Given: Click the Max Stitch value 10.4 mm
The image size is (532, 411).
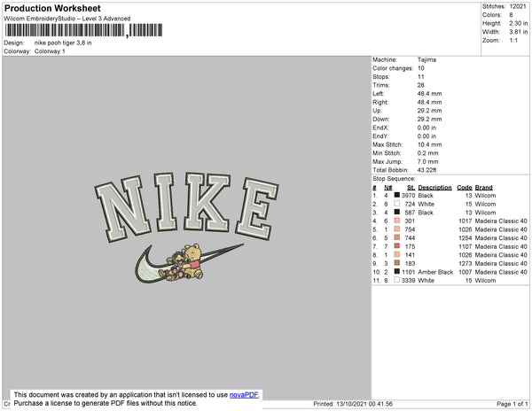Looking at the screenshot, I should [x=429, y=144].
